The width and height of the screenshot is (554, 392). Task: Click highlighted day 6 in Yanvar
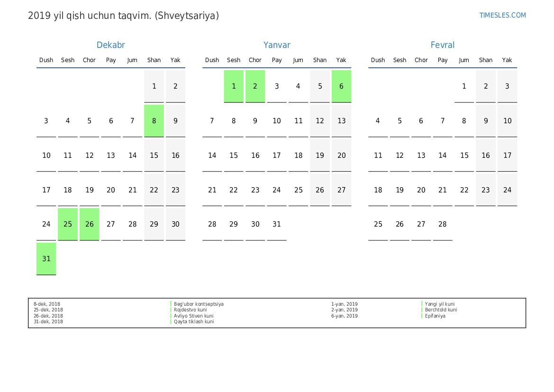point(341,86)
